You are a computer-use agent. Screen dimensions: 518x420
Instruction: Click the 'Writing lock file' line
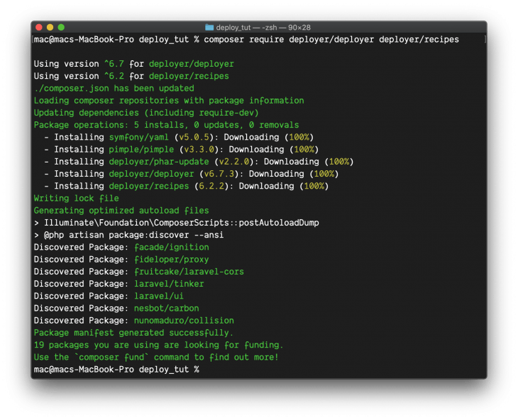[x=77, y=199]
